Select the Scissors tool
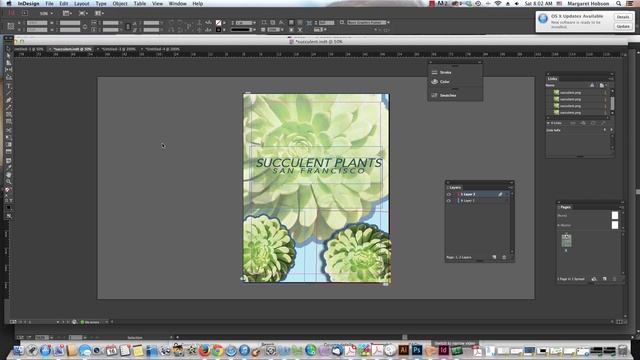This screenshot has width=640, height=360. [9, 131]
